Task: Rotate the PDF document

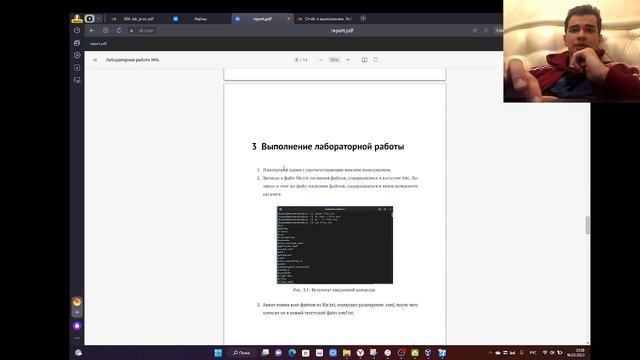Action: click(376, 60)
